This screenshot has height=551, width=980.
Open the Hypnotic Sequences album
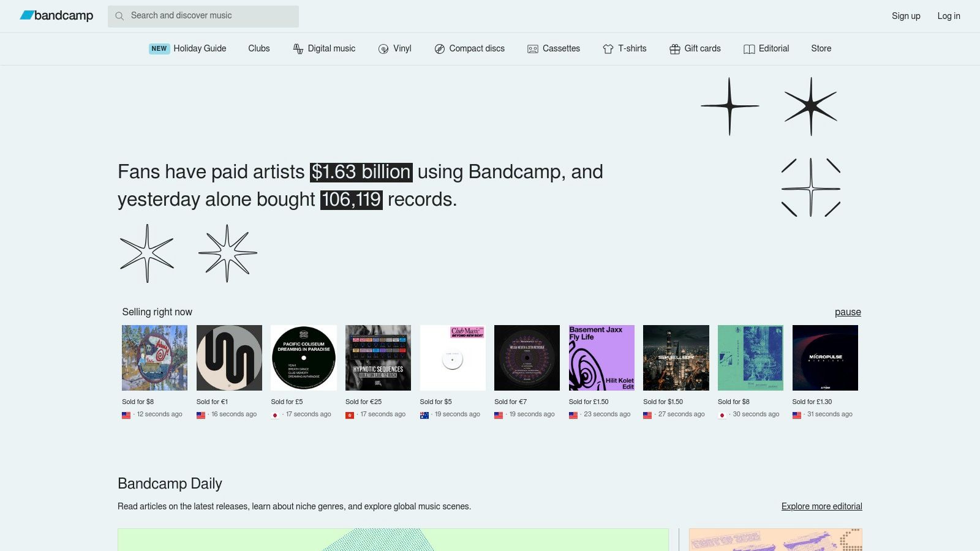tap(378, 358)
